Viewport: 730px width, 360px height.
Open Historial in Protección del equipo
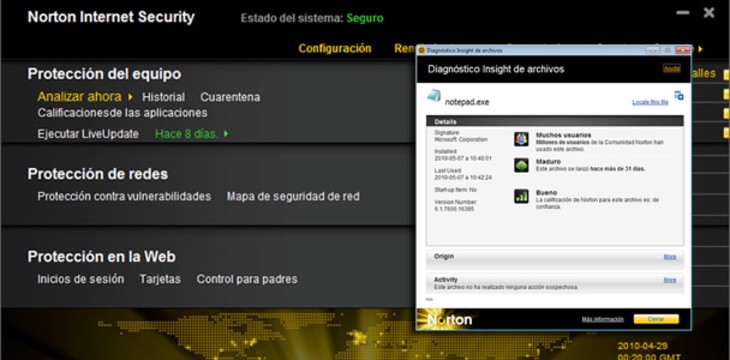pos(163,97)
